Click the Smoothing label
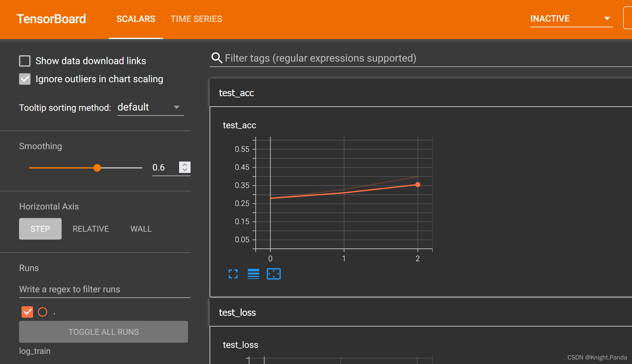 pyautogui.click(x=41, y=146)
